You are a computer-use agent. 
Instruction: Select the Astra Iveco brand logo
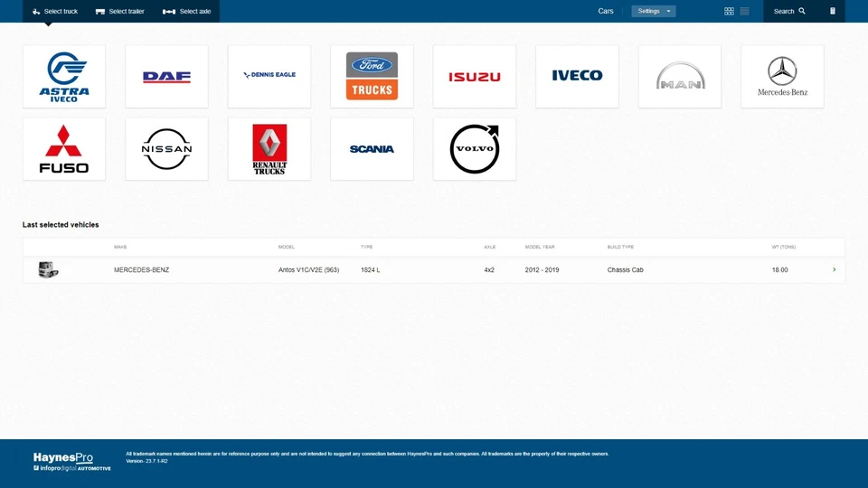click(x=64, y=77)
